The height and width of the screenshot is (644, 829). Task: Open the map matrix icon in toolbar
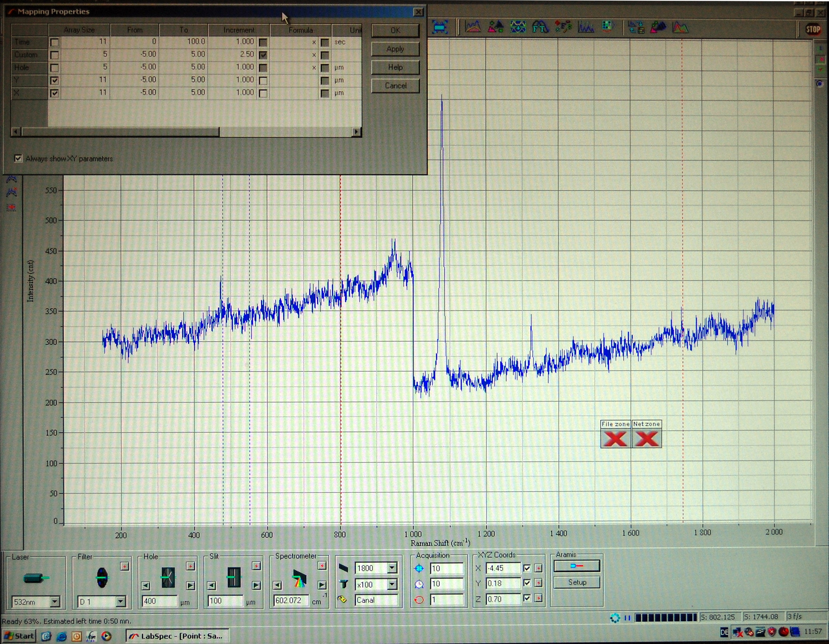click(x=608, y=26)
